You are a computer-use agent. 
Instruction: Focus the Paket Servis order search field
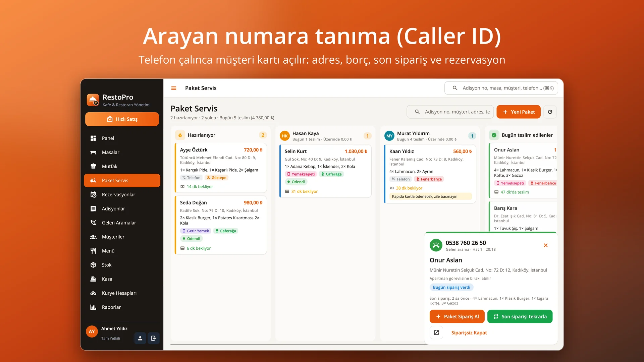coord(450,112)
